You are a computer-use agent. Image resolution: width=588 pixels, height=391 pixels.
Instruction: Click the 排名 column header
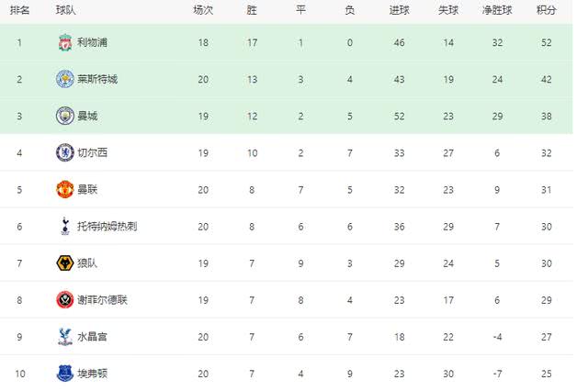19,10
